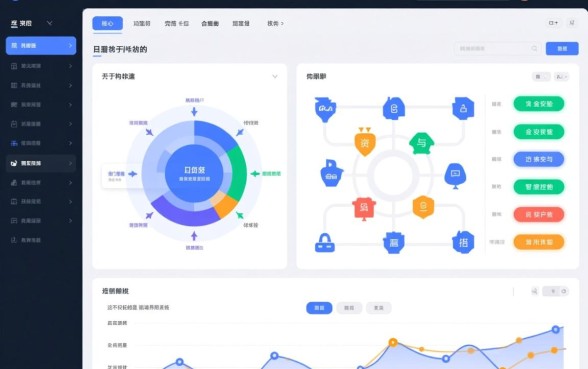This screenshot has width=588, height=369.
Task: Focus the search input field in the header
Action: point(497,48)
